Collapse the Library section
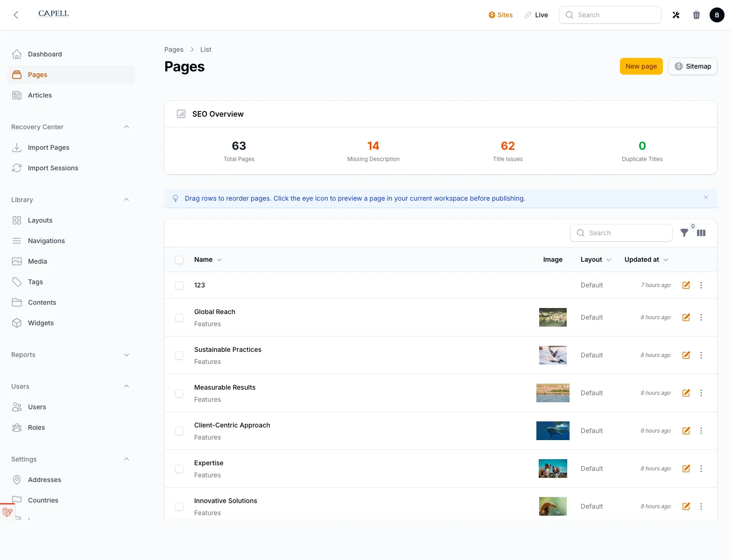The image size is (732, 560). 127,200
